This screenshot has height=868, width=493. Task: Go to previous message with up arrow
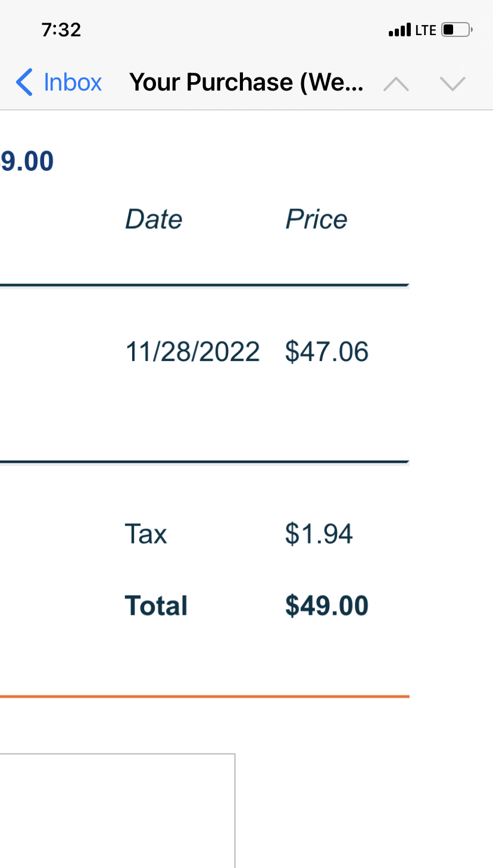click(396, 84)
